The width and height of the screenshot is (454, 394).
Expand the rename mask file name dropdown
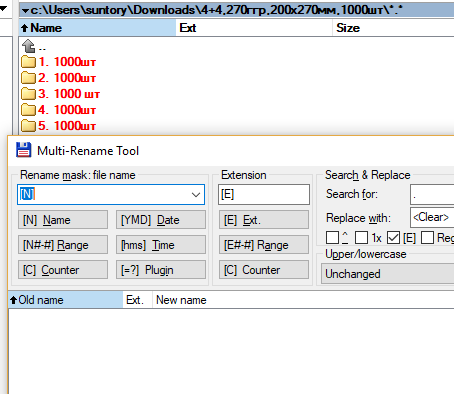[x=196, y=195]
